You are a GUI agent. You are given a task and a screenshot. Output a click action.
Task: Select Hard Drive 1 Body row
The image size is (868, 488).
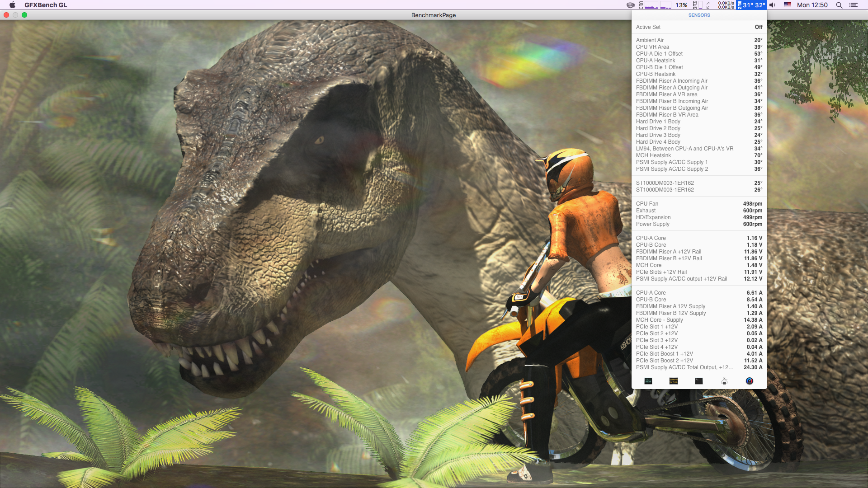pos(699,122)
